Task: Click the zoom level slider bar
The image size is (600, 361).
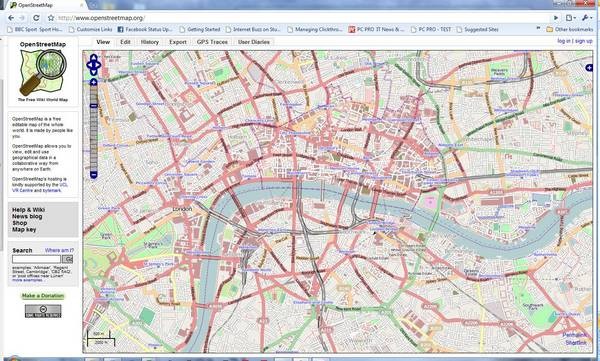Action: click(94, 129)
